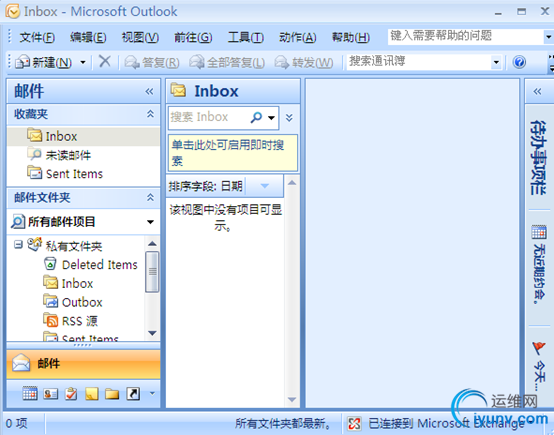
Task: Open the Calendar icon in navigation bar
Action: tap(30, 393)
